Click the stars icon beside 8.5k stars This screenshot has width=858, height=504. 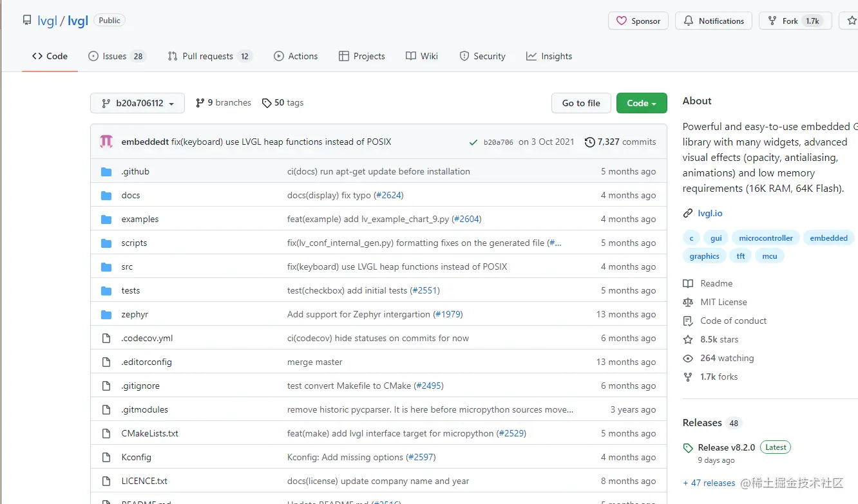pyautogui.click(x=688, y=340)
